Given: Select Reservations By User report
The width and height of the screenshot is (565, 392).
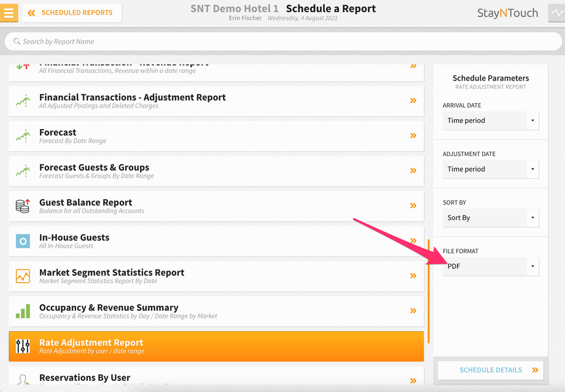Looking at the screenshot, I should [x=216, y=376].
